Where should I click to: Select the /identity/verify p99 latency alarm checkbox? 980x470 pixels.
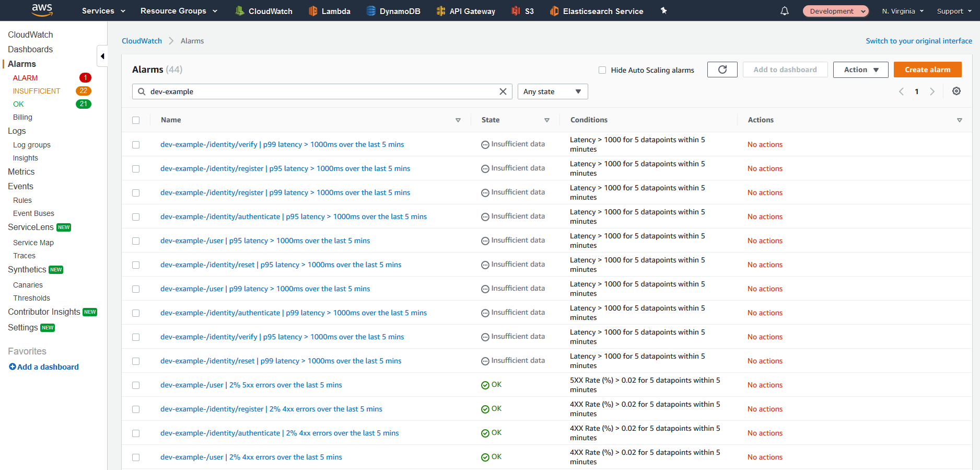click(x=136, y=145)
